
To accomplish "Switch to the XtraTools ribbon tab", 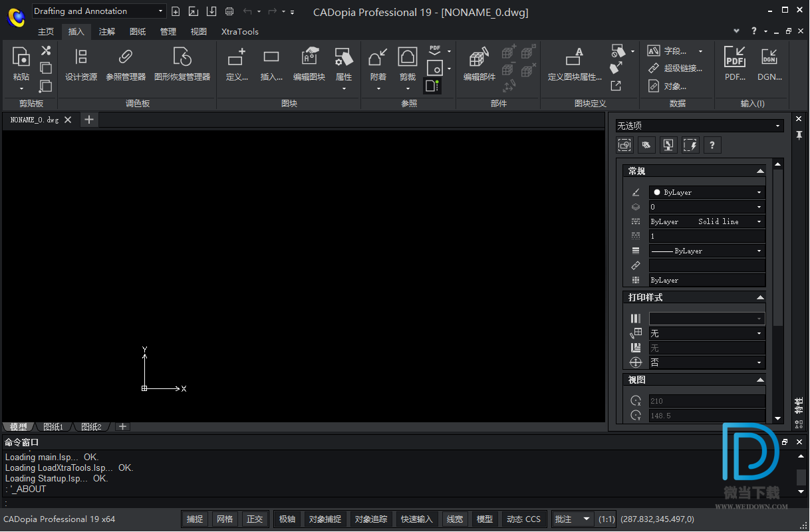I will [240, 31].
